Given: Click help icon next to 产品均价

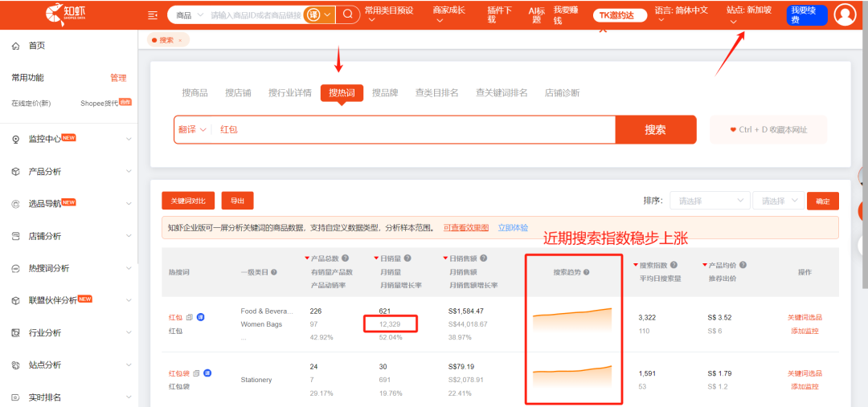Looking at the screenshot, I should click(743, 266).
